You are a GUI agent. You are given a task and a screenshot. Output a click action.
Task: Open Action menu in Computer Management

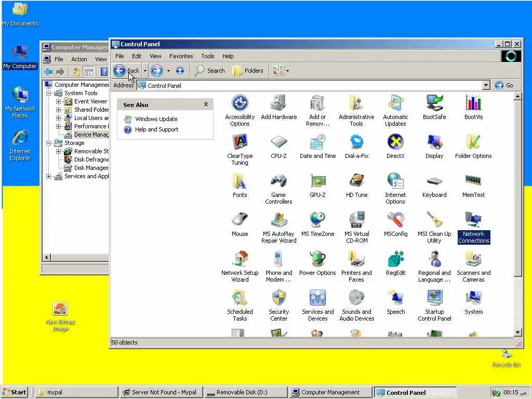(79, 59)
